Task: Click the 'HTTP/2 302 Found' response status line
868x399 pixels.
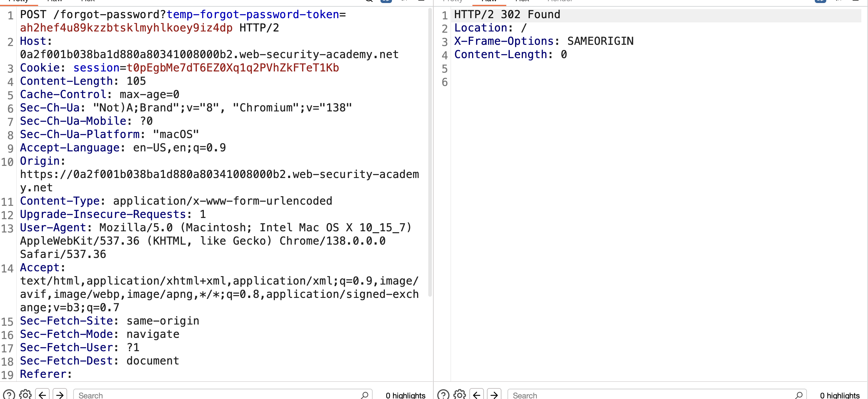Action: click(507, 15)
